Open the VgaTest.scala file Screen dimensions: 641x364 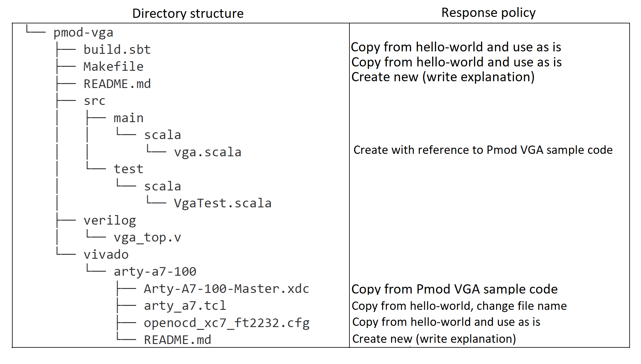point(223,203)
